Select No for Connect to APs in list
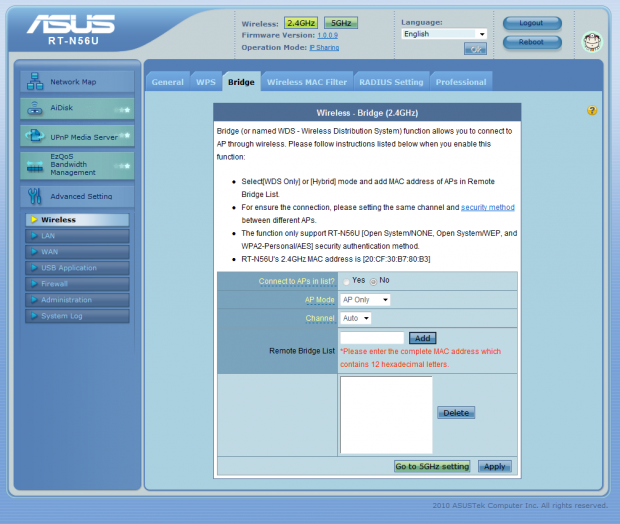The height and width of the screenshot is (524, 620). (373, 282)
